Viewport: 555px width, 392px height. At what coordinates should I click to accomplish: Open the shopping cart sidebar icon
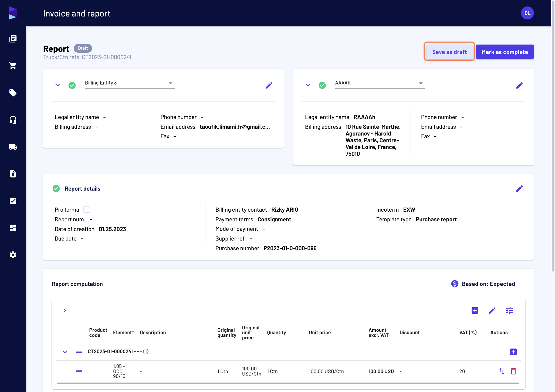pyautogui.click(x=13, y=66)
